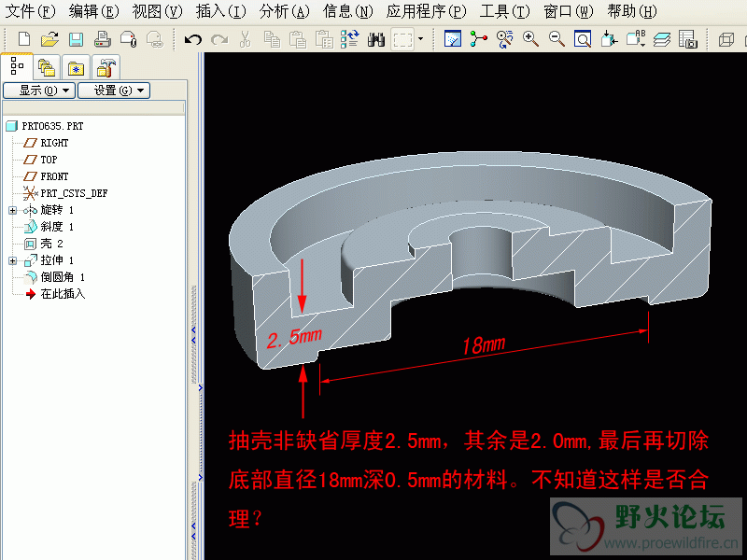Click the zoom out magnifier

coord(557,39)
